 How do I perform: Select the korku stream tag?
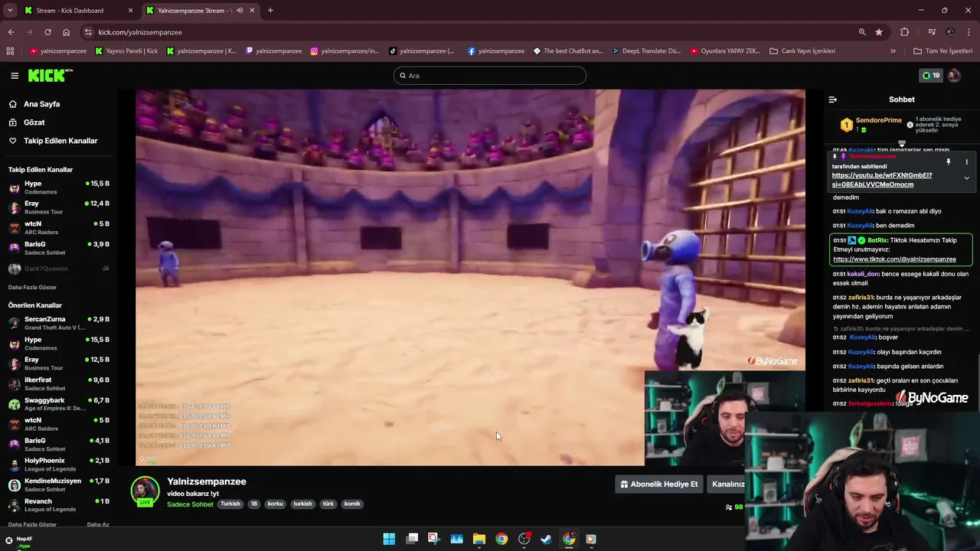(275, 504)
